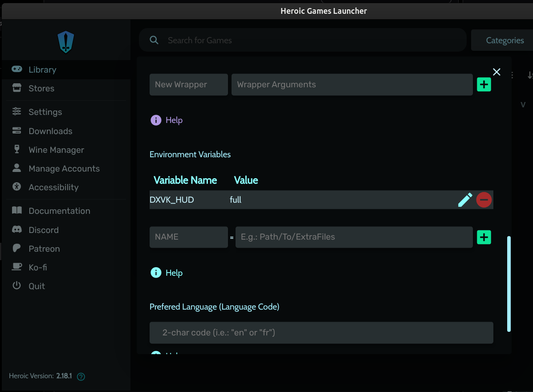This screenshot has height=392, width=533.
Task: Click the Downloads drive icon
Action: (16, 131)
